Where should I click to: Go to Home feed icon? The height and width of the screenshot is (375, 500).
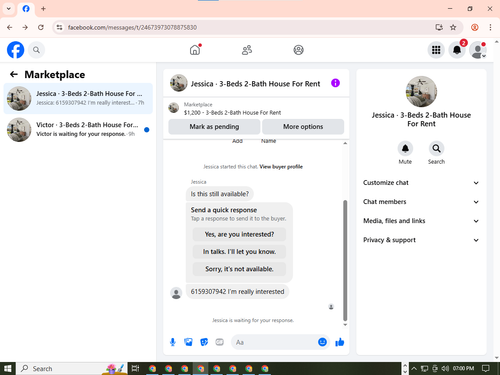click(x=195, y=50)
